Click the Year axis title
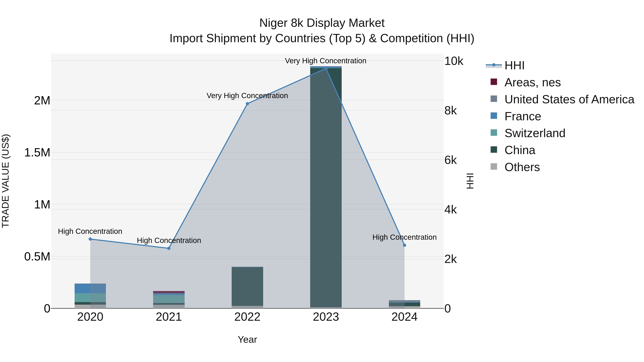Screen dimensions: 644x362 click(247, 339)
